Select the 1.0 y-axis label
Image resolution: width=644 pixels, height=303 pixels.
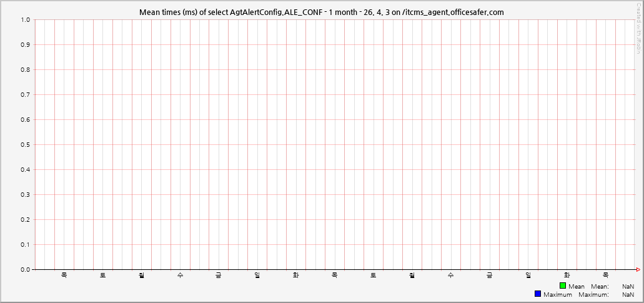(25, 20)
